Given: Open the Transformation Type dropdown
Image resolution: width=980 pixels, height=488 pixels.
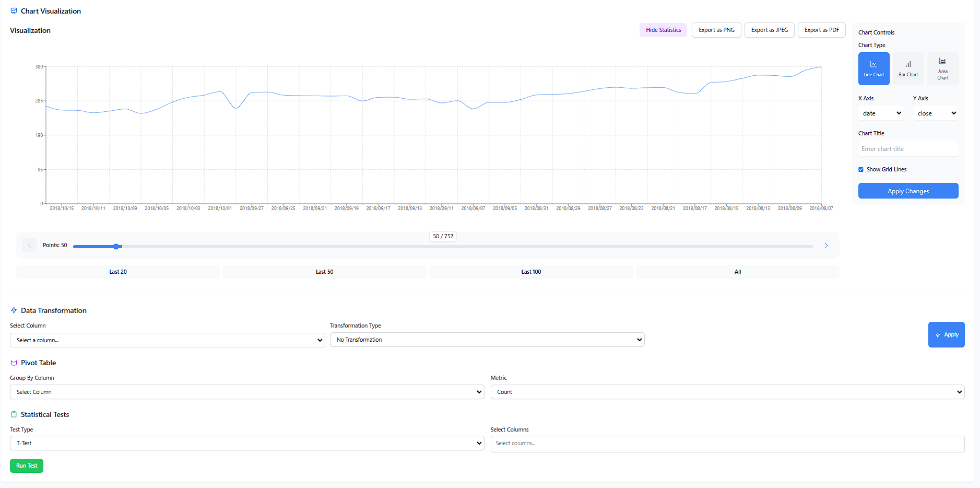Looking at the screenshot, I should coord(487,340).
